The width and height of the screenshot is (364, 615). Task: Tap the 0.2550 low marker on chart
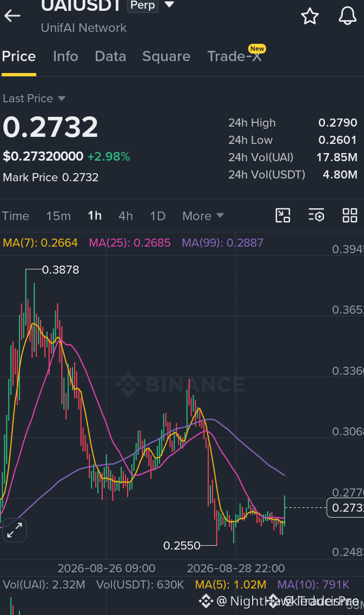(182, 546)
